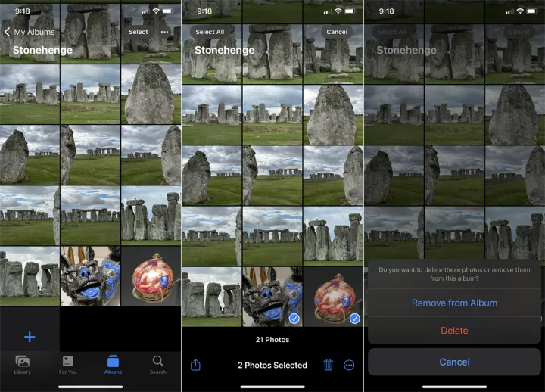Tap Cancel in the selection mode header
545x392 pixels.
(x=337, y=32)
